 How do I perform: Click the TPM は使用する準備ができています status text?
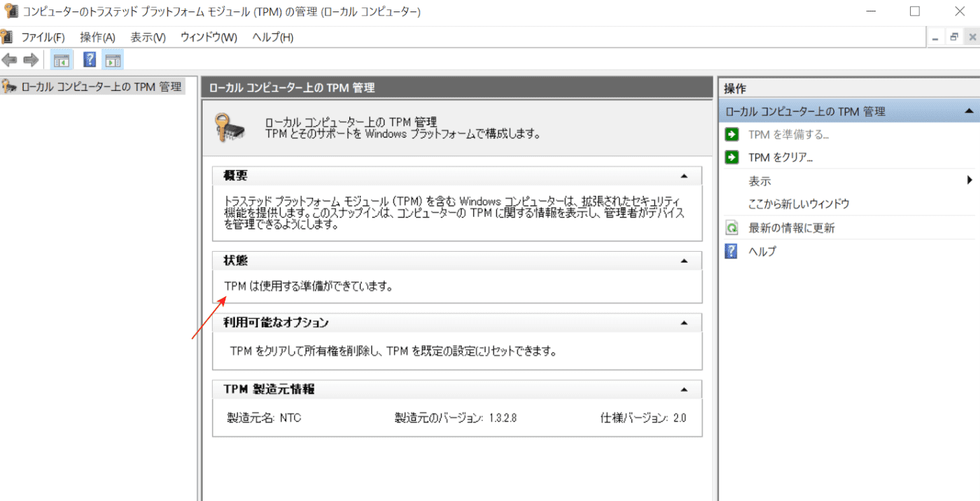308,286
